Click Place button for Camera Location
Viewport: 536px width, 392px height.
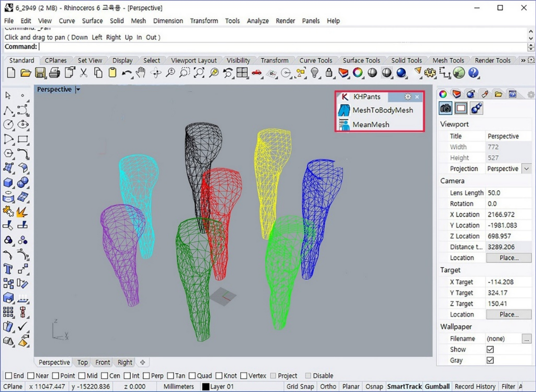[509, 258]
